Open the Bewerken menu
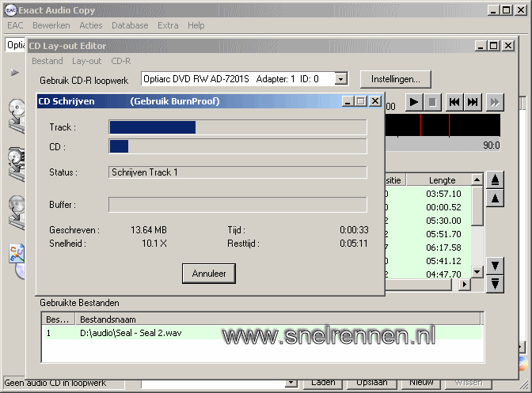 pos(51,25)
